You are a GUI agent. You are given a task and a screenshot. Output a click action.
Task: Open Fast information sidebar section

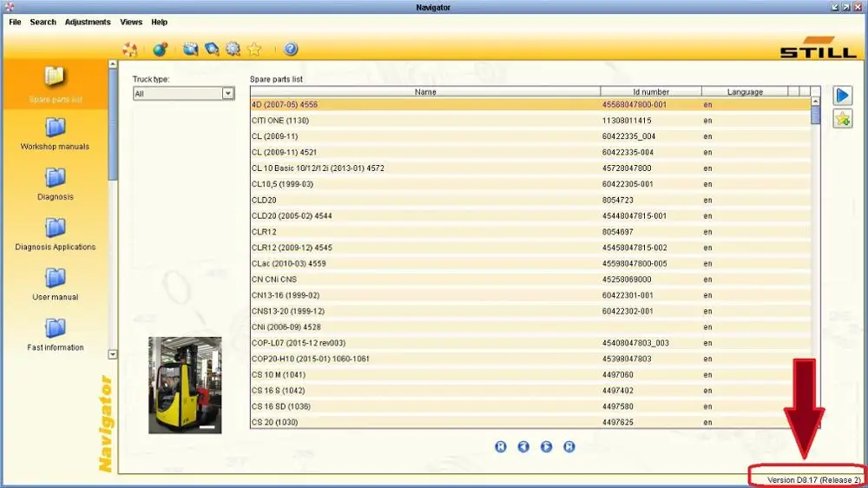(56, 334)
